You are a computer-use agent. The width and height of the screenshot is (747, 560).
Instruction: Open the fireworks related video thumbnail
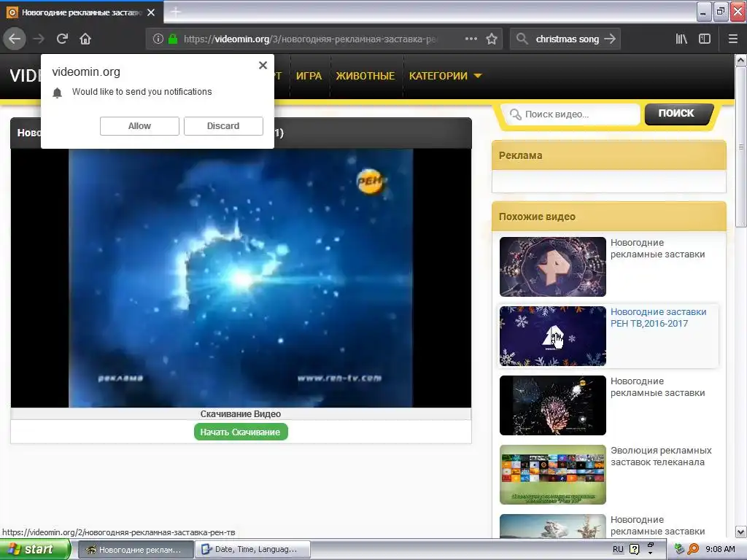[553, 405]
